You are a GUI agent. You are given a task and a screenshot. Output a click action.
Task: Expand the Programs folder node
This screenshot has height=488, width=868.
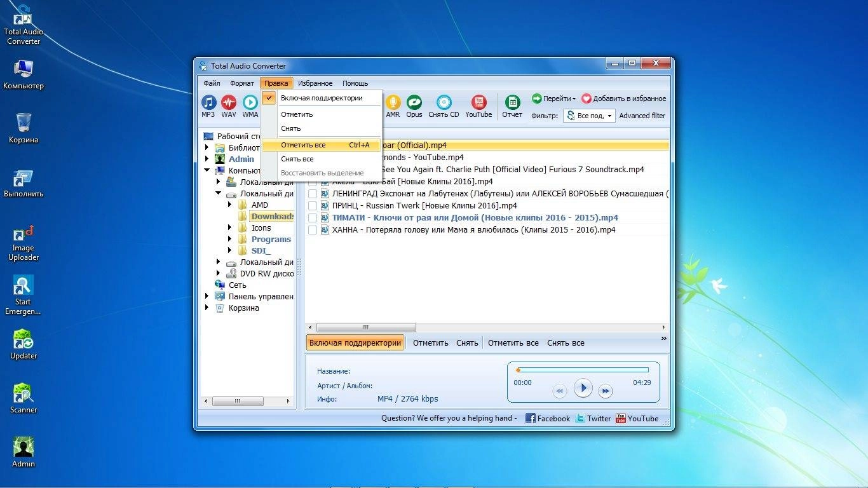230,239
